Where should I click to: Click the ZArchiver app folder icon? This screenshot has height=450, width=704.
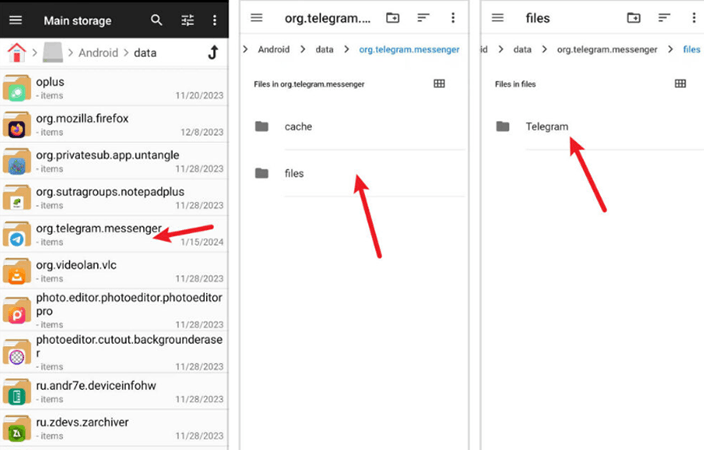click(x=17, y=428)
